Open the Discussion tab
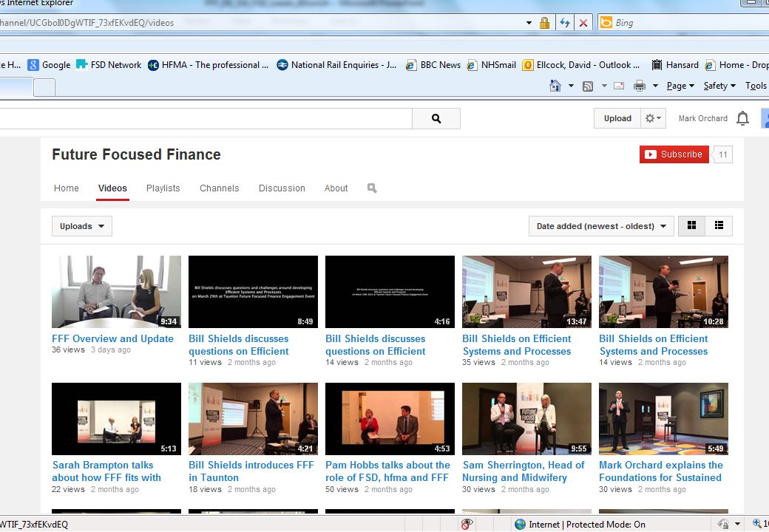The height and width of the screenshot is (532, 769). pyautogui.click(x=282, y=188)
